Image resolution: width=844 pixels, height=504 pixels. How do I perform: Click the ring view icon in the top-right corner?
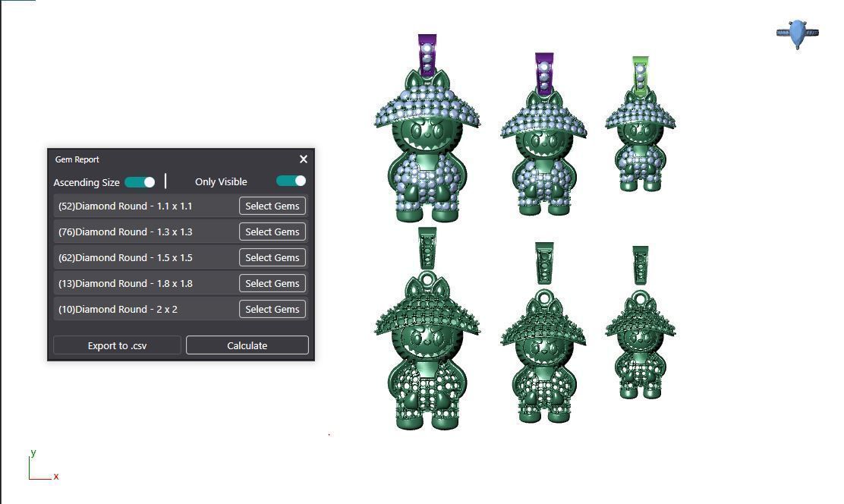[798, 33]
